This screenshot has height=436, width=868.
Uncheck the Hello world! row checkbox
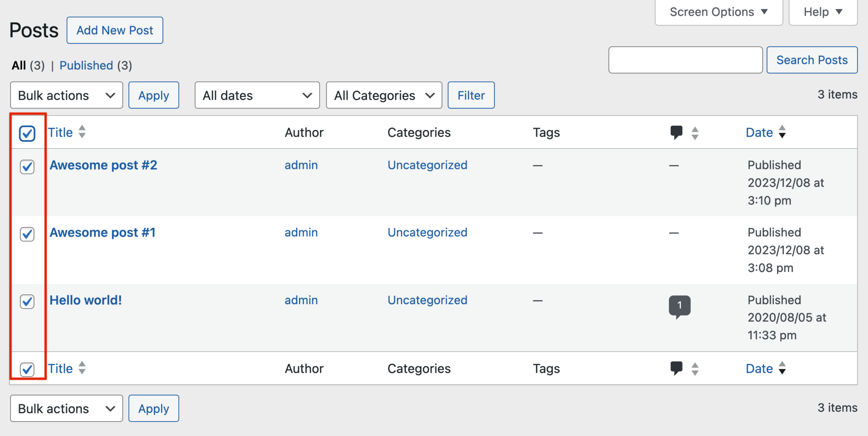tap(27, 302)
